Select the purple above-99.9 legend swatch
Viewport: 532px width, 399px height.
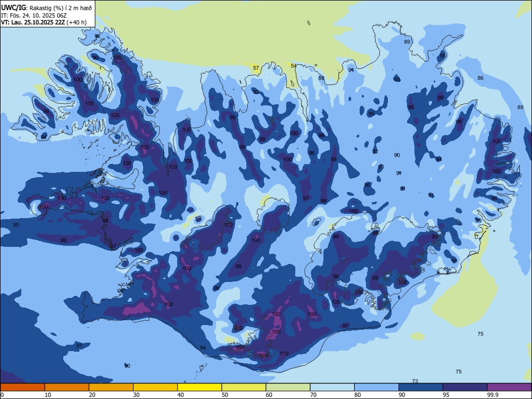pos(509,387)
